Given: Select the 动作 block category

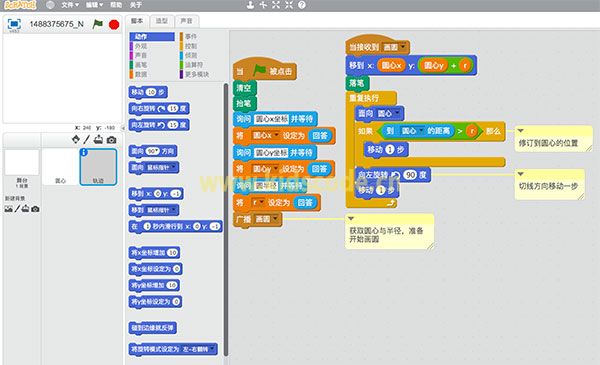Looking at the screenshot, I should tap(152, 37).
